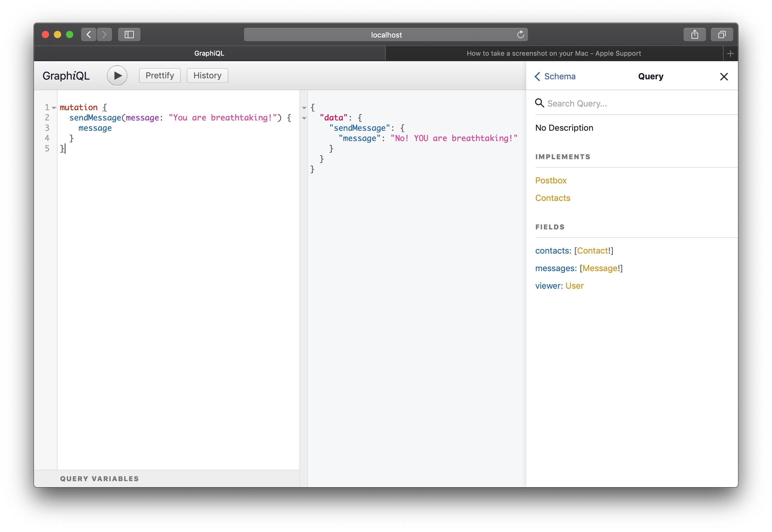
Task: Select the GraphiQL browser tab
Action: 209,53
